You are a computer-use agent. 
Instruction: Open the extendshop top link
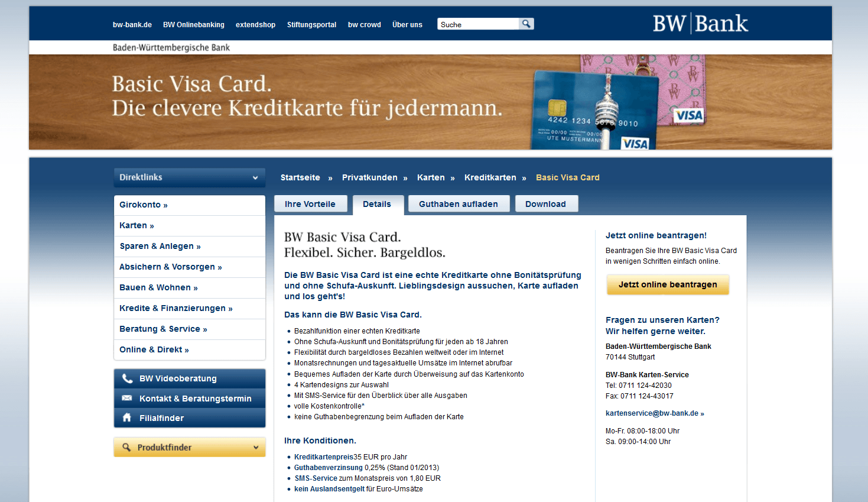tap(255, 25)
